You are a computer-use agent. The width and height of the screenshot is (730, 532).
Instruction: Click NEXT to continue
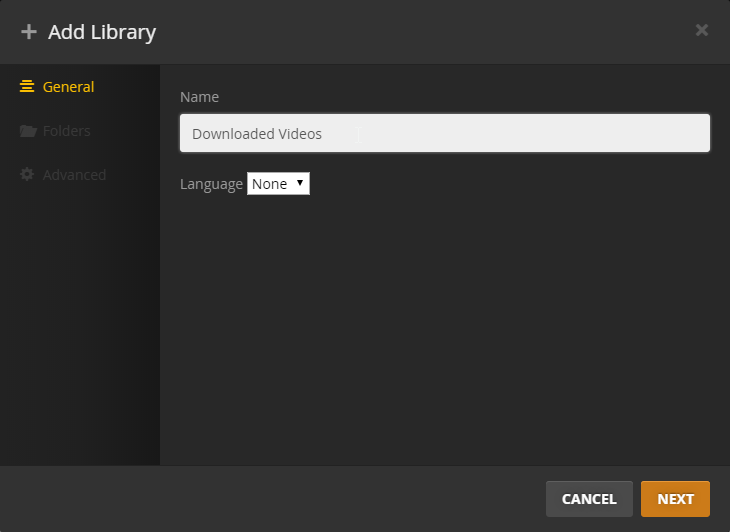(675, 499)
